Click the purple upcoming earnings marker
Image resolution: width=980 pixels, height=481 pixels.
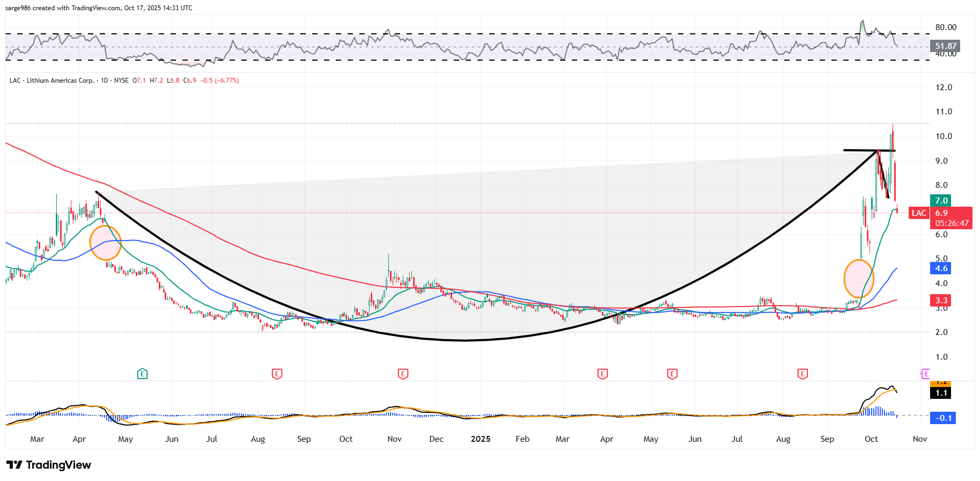tap(925, 374)
